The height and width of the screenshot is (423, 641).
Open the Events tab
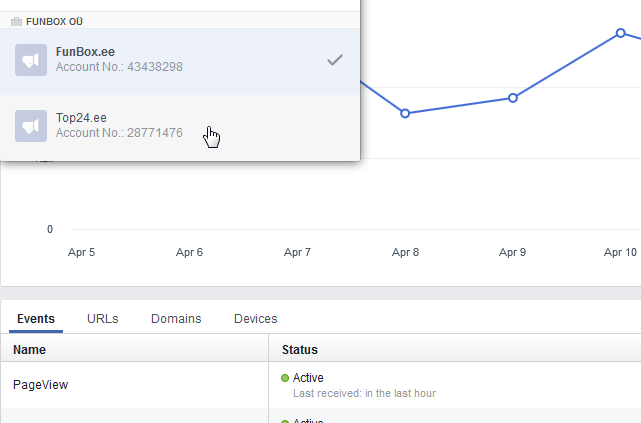[x=36, y=319]
